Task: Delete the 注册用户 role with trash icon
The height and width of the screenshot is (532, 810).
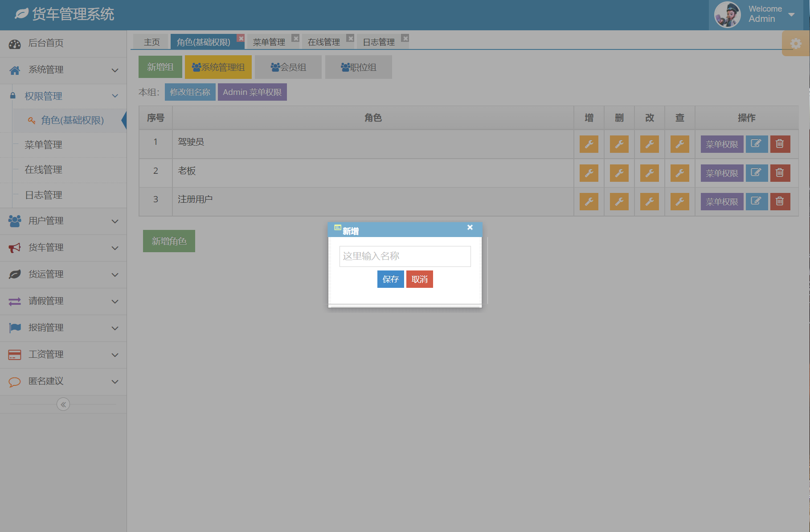Action: 780,201
